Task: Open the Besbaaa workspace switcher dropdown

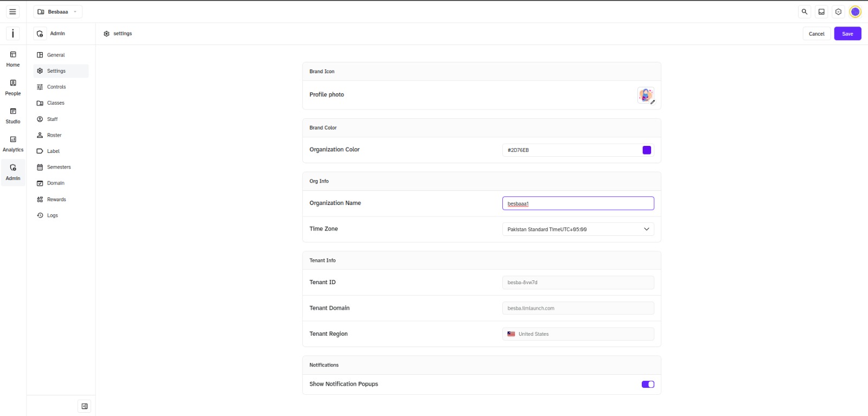Action: [x=58, y=11]
